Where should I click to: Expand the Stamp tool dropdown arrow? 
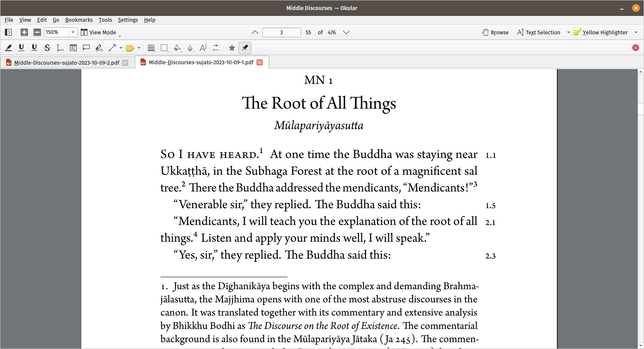(x=139, y=48)
